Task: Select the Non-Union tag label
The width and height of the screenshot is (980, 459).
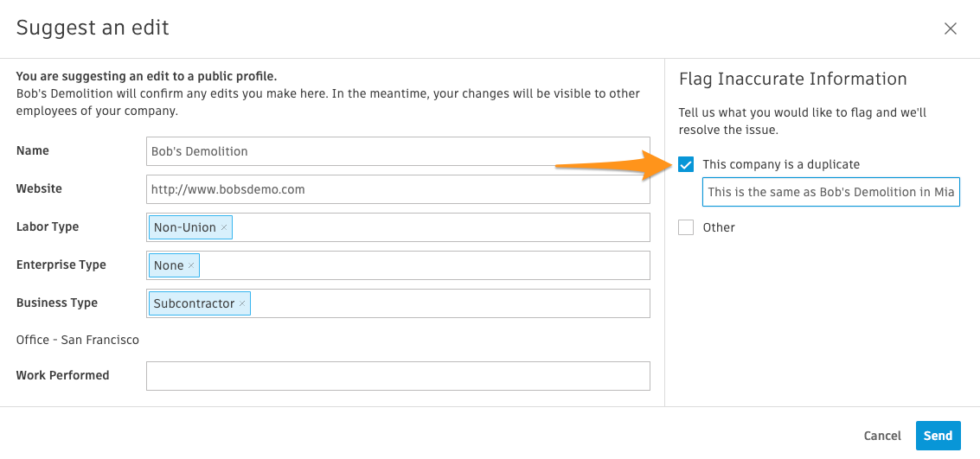Action: pos(184,227)
